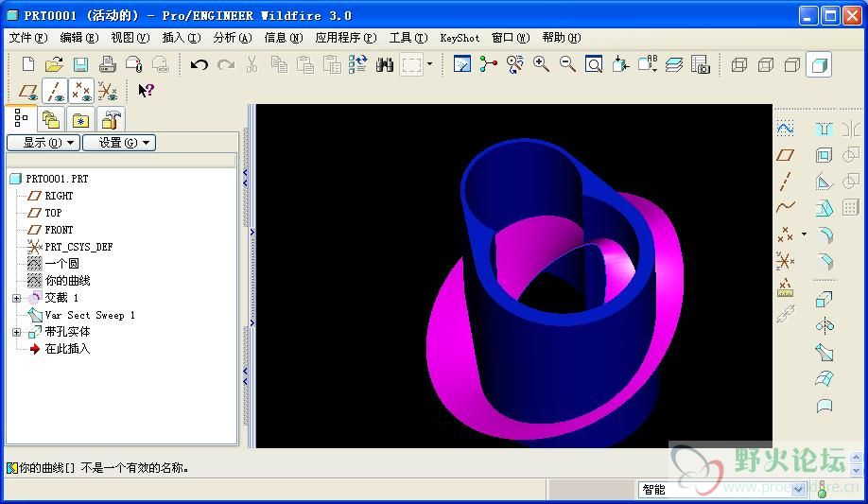Expand the 带孔实体 tree node

point(17,332)
